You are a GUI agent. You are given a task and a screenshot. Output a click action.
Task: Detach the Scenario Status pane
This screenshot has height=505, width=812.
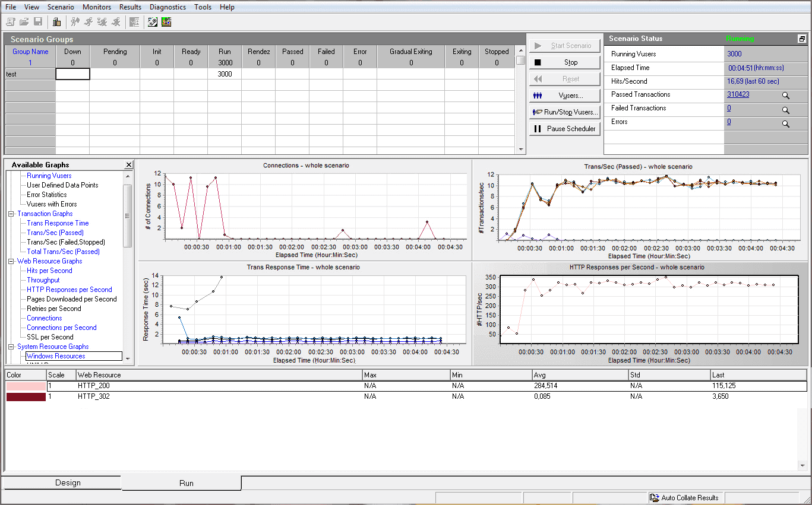802,39
